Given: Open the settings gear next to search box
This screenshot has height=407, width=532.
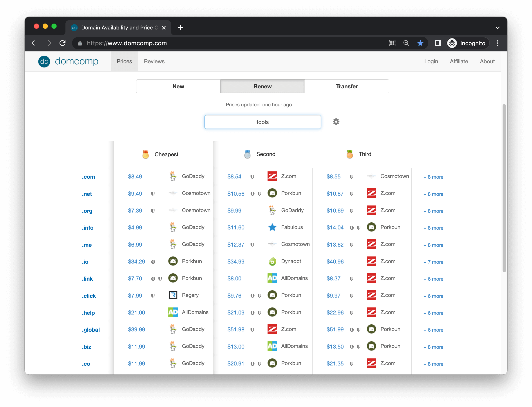Looking at the screenshot, I should [336, 122].
